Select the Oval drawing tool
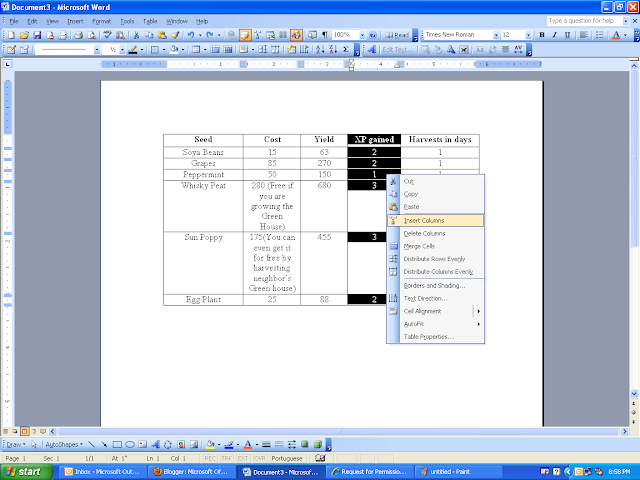This screenshot has height=480, width=640. pyautogui.click(x=130, y=444)
